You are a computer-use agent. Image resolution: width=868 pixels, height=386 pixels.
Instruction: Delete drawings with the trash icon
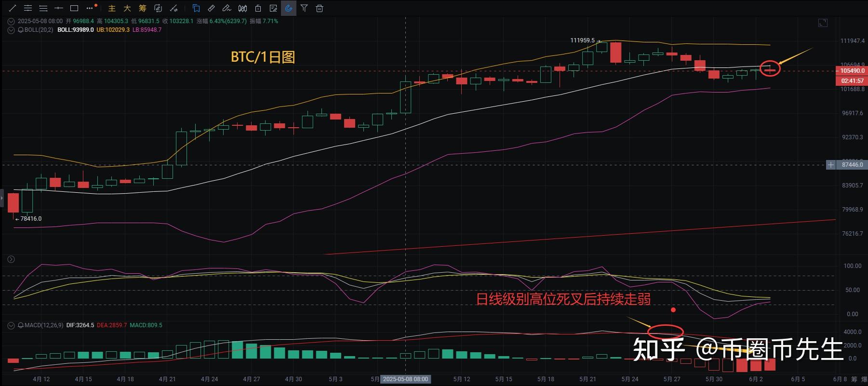320,8
